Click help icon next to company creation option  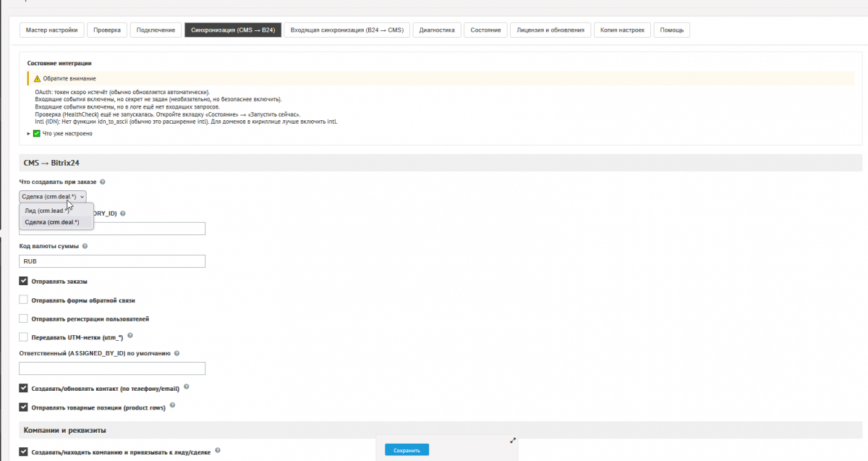coord(218,452)
